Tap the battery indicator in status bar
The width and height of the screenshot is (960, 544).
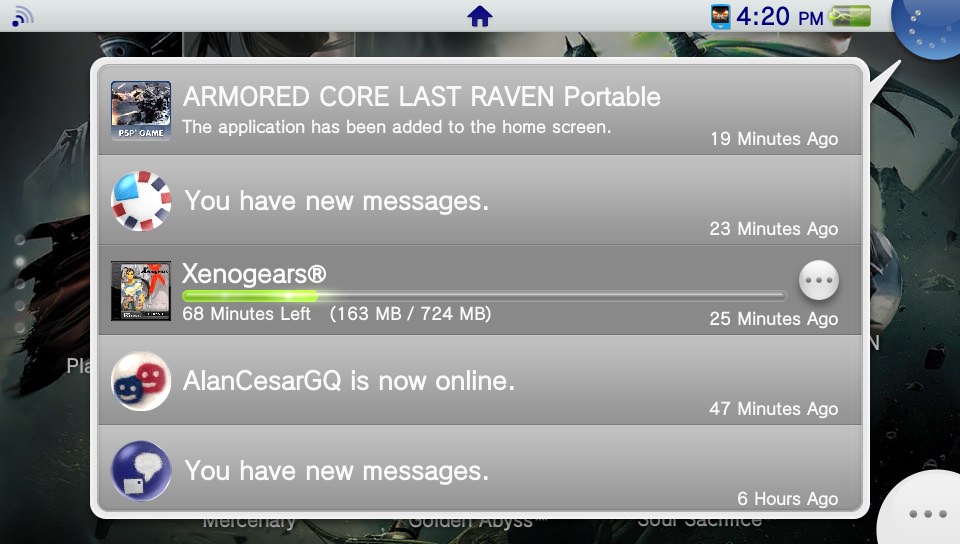coord(850,16)
